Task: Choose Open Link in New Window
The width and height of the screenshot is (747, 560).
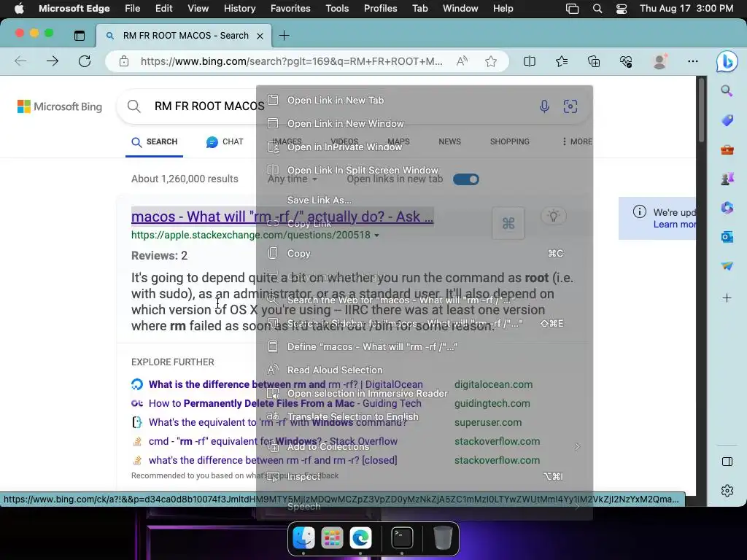Action: click(424, 123)
